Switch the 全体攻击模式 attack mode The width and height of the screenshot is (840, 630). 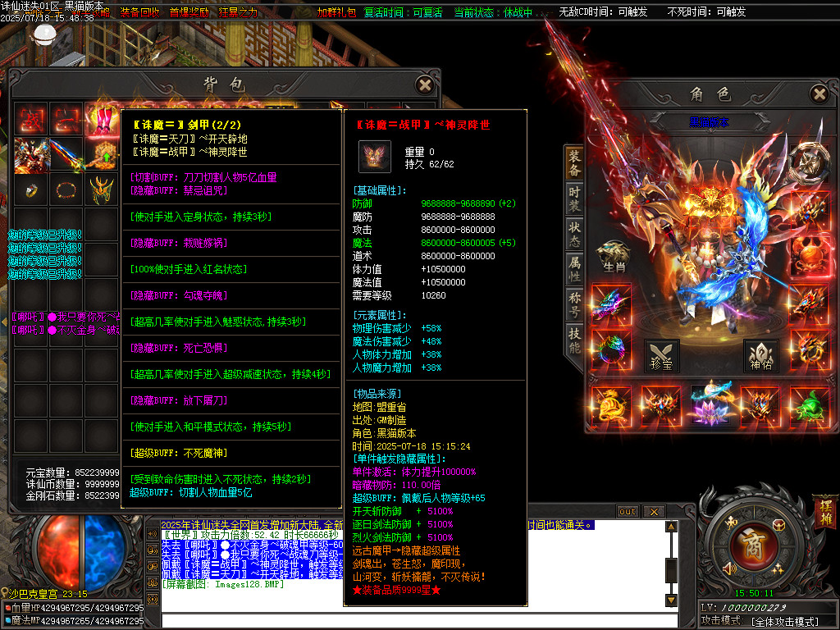[785, 620]
